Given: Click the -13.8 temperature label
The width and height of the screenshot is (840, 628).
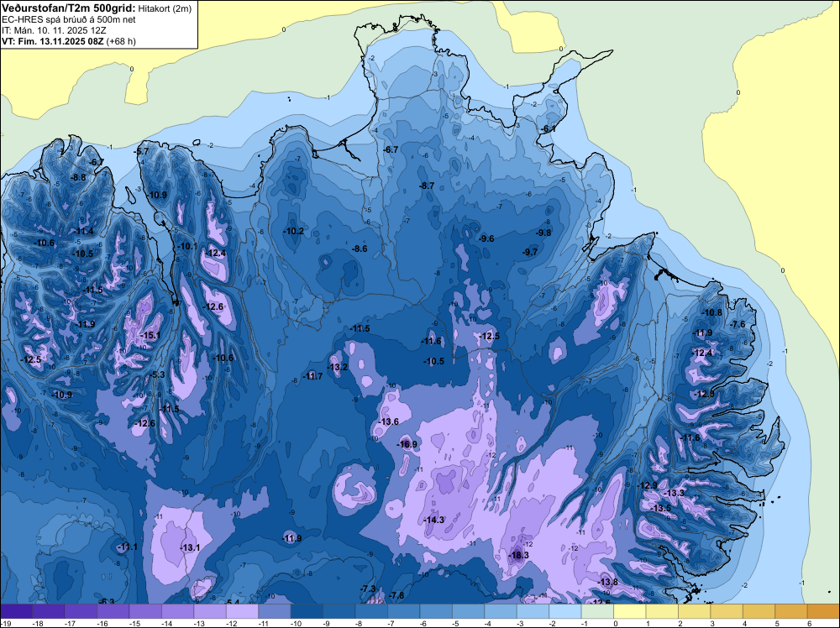Looking at the screenshot, I should [607, 582].
